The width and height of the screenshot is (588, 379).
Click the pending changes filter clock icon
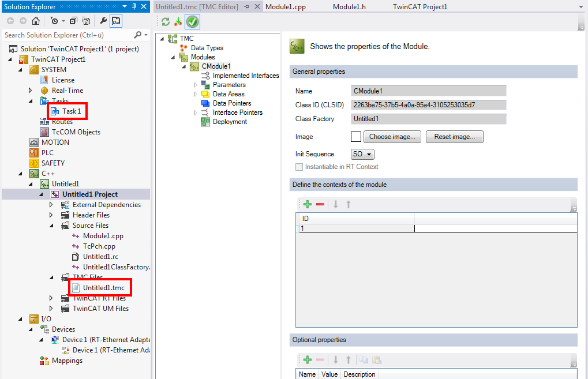(54, 21)
